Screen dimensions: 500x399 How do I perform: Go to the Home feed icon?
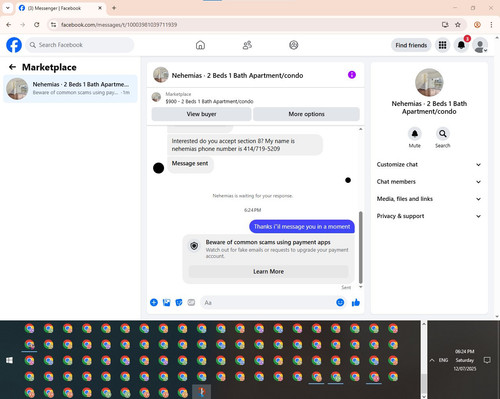click(x=200, y=45)
